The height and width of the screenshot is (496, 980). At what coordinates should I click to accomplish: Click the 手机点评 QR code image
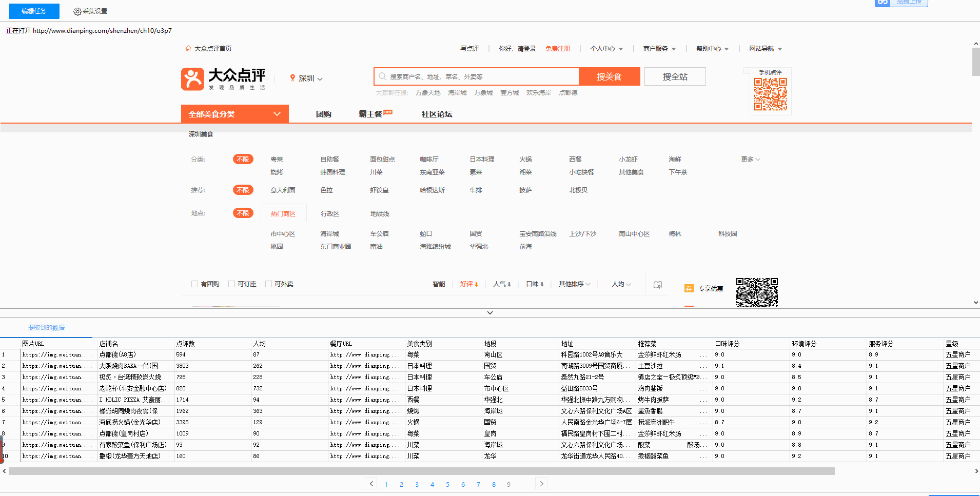[770, 94]
